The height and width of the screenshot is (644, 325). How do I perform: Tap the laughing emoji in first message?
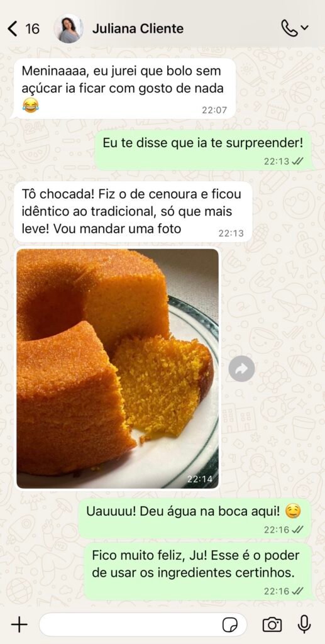pos(31,105)
